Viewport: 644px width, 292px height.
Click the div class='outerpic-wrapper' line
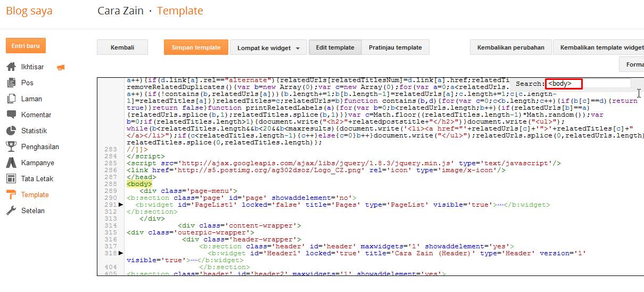[x=191, y=232]
